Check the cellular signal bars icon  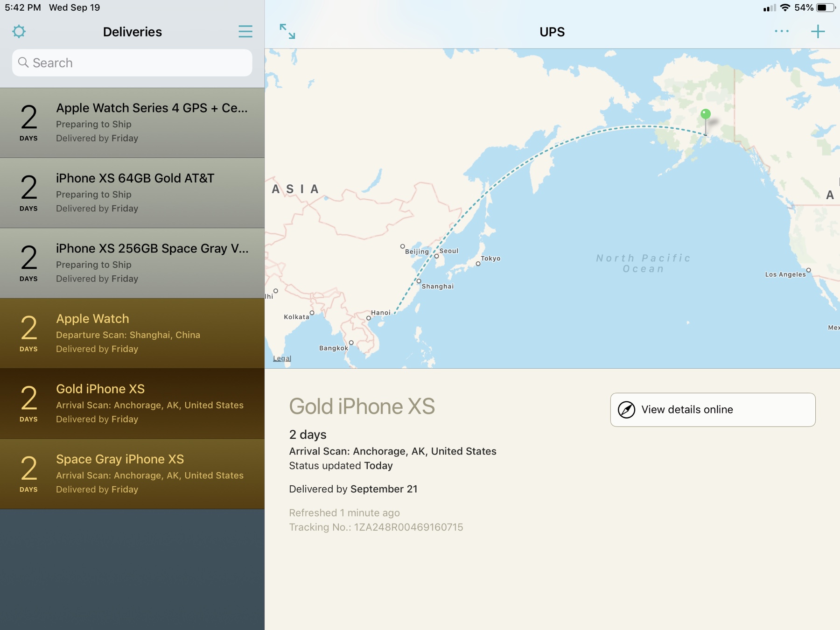[769, 7]
